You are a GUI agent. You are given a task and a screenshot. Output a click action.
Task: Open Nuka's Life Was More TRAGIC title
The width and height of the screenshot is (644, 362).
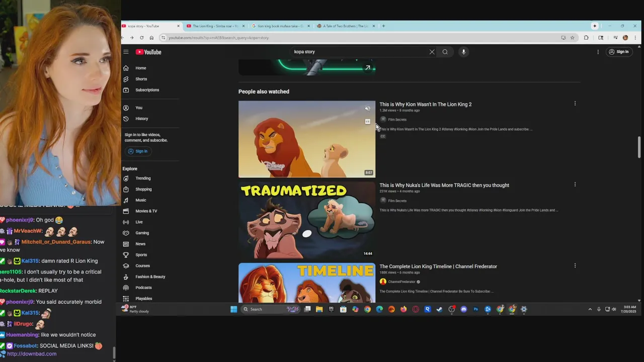click(444, 185)
